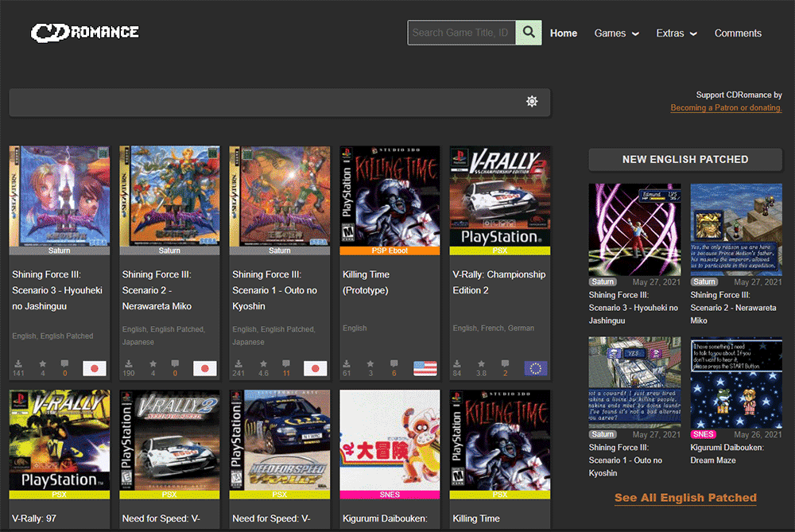This screenshot has width=795, height=532.
Task: Open the Comments page
Action: coord(738,33)
